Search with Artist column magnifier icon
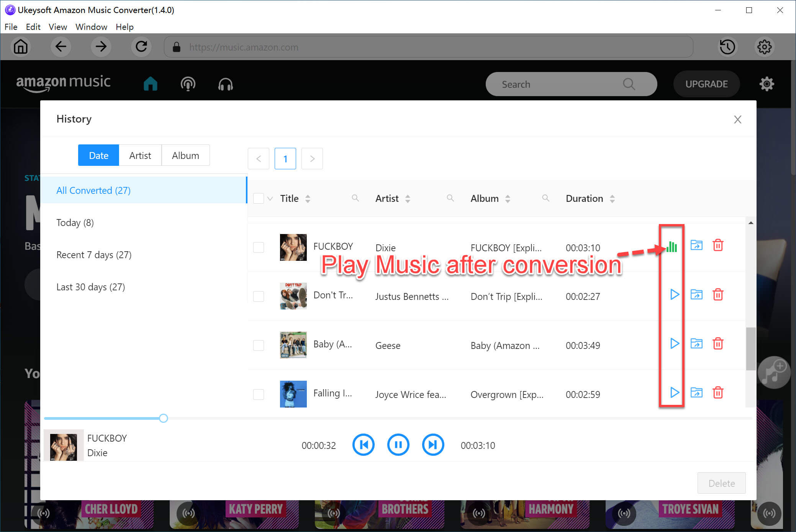The width and height of the screenshot is (796, 532). click(x=450, y=198)
